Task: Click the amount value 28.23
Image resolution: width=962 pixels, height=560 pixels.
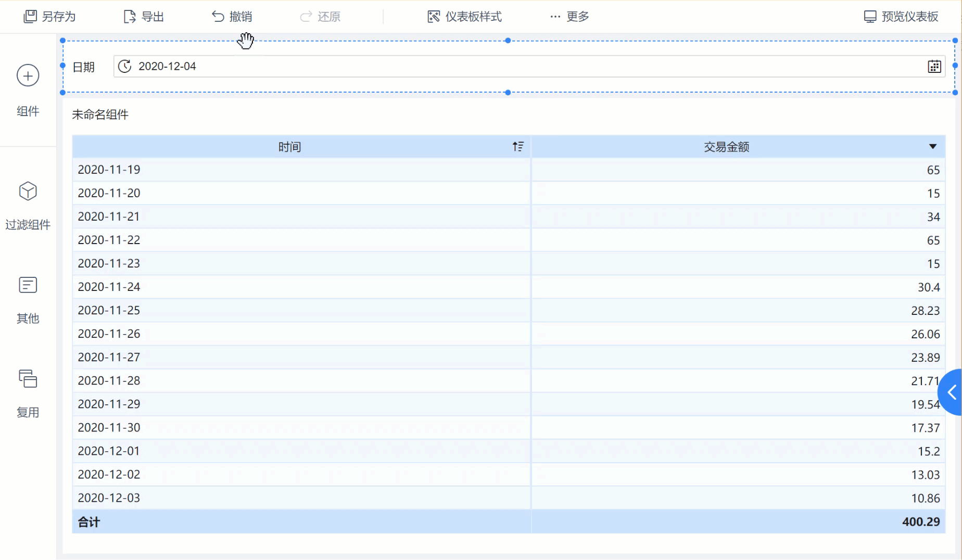Action: (x=926, y=311)
